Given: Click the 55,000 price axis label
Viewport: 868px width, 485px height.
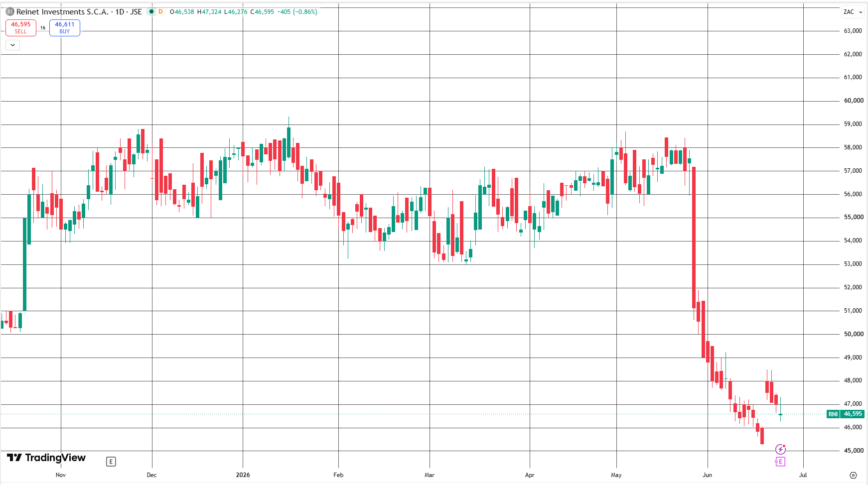Looking at the screenshot, I should 854,217.
